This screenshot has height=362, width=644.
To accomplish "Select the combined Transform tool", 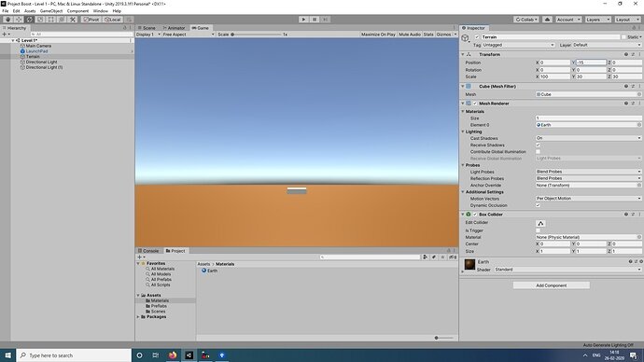I will 62,20.
